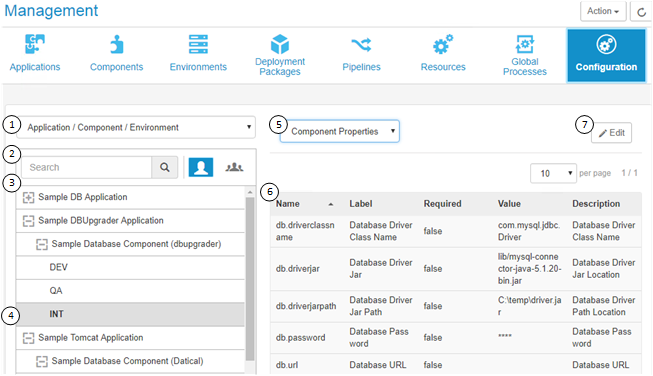
Task: Click the Edit button
Action: click(611, 133)
